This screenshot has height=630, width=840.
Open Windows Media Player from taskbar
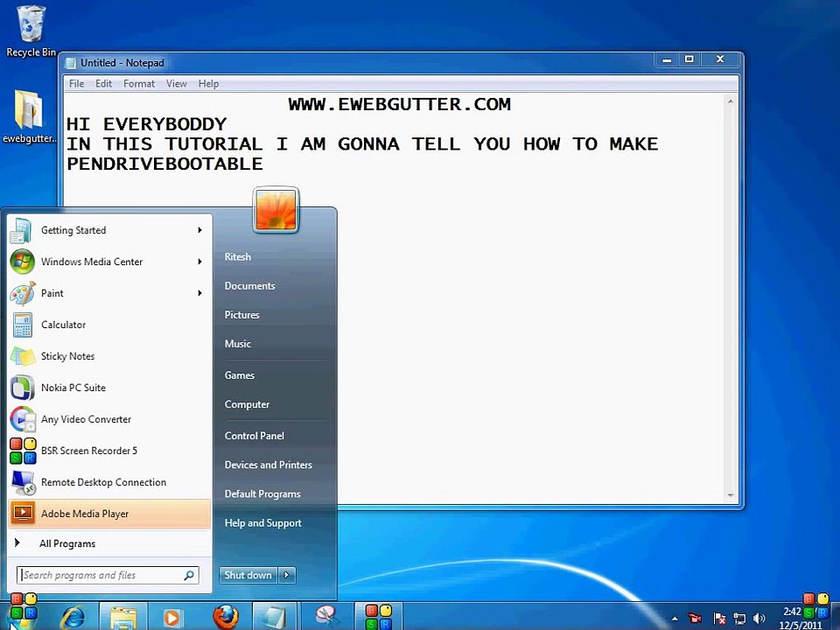(172, 618)
